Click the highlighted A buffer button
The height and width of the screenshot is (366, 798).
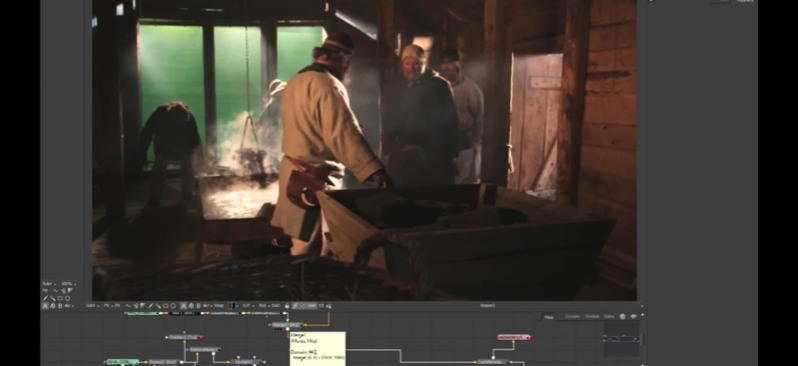point(184,306)
